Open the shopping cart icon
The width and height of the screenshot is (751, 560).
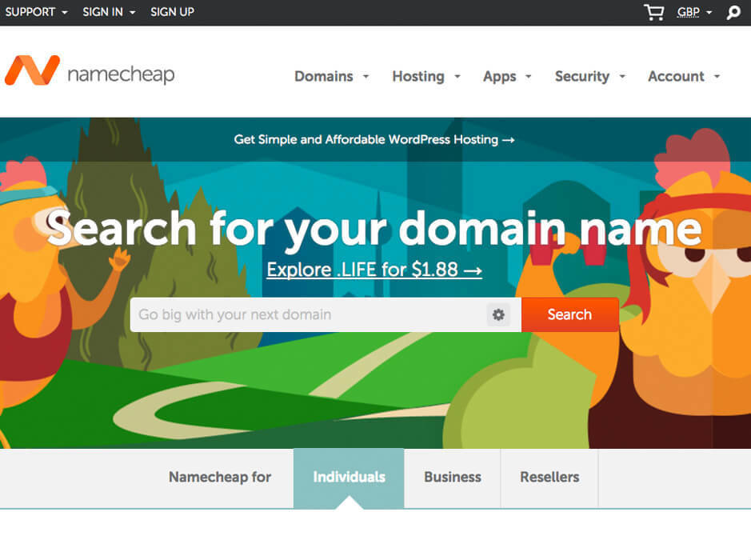[653, 12]
